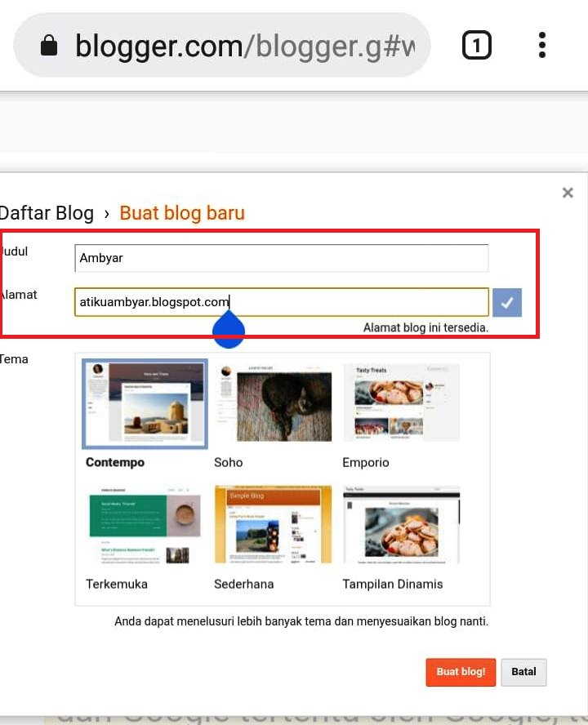This screenshot has height=725, width=588.
Task: Tap the blue text cursor handle
Action: coord(229,329)
